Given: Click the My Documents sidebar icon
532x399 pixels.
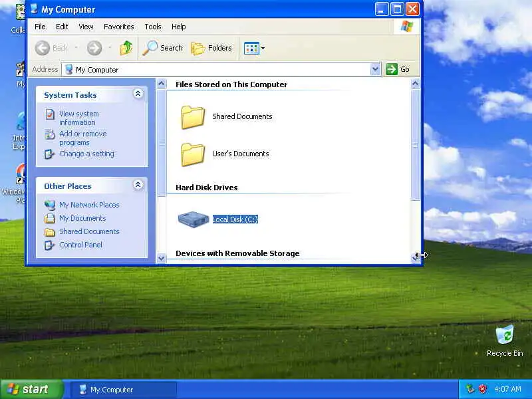Looking at the screenshot, I should point(49,218).
